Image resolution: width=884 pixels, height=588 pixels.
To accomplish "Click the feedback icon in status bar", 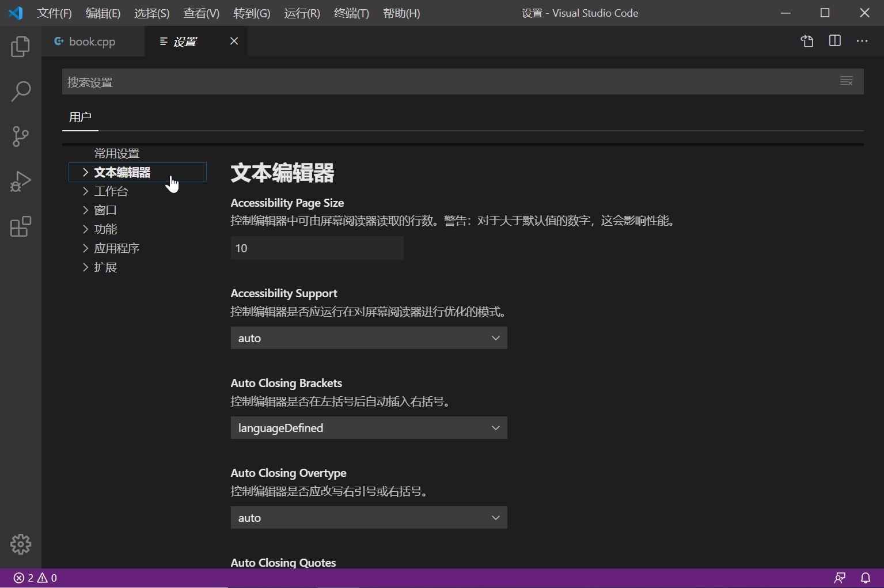I will coord(840,578).
